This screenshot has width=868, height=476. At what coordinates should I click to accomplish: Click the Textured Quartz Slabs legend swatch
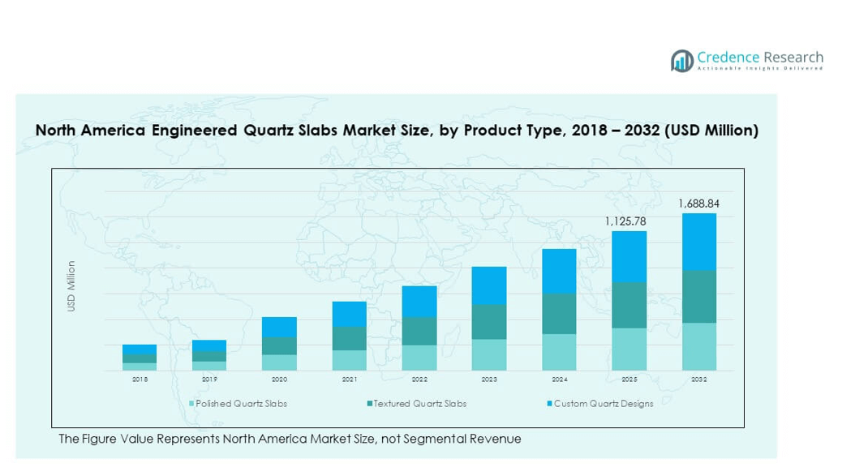(x=369, y=404)
